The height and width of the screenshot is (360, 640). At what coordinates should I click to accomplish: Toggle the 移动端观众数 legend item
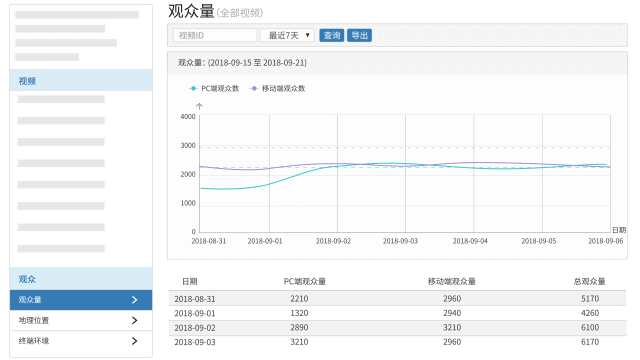[x=278, y=89]
